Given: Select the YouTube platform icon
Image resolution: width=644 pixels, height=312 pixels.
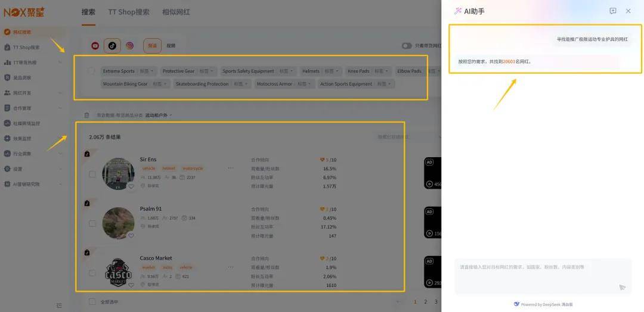Looking at the screenshot, I should point(95,46).
